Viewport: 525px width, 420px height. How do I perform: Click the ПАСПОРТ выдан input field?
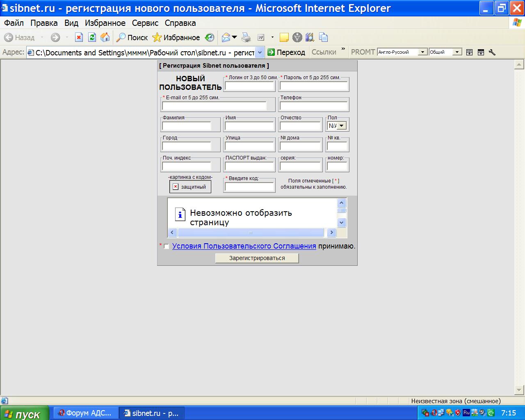[x=249, y=166]
